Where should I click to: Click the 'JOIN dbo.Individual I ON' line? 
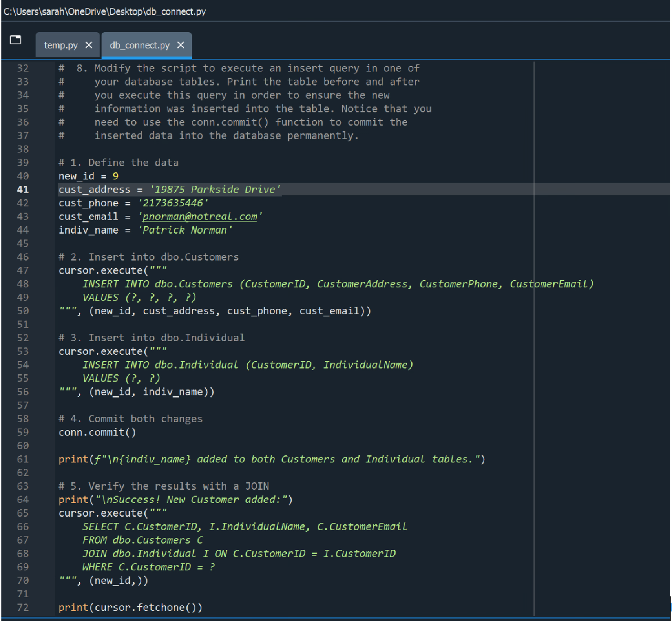[239, 554]
